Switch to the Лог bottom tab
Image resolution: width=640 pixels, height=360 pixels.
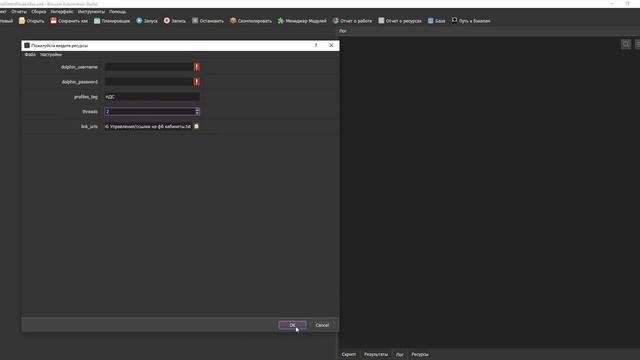click(400, 354)
